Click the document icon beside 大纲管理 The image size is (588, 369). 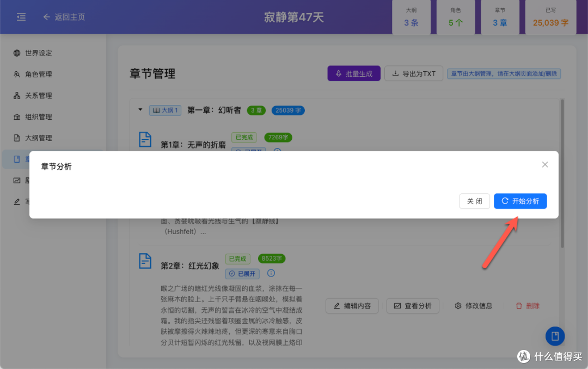pyautogui.click(x=17, y=138)
